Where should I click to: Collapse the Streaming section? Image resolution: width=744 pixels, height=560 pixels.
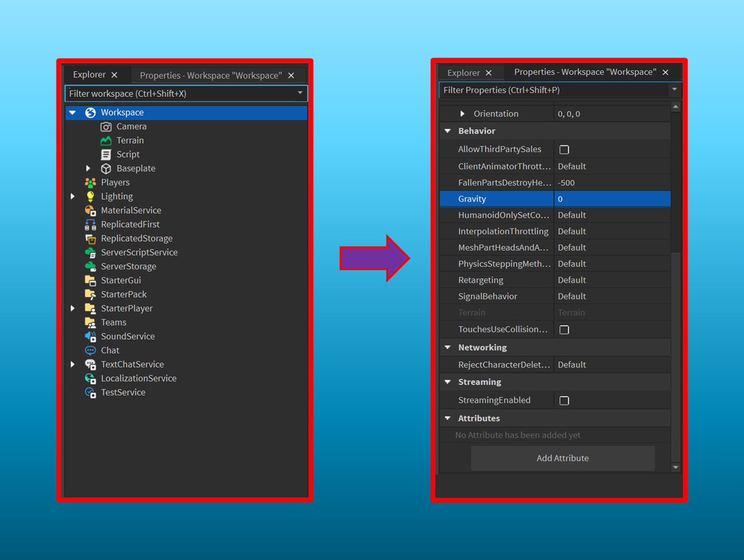[448, 383]
